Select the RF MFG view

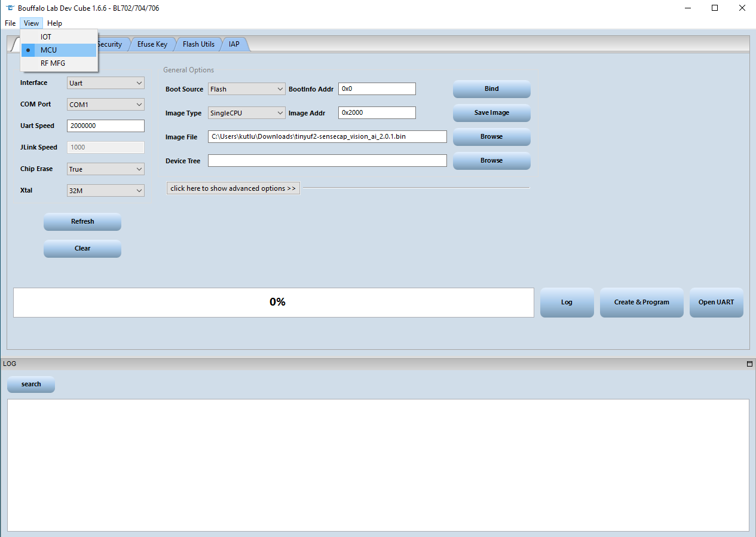tap(53, 63)
